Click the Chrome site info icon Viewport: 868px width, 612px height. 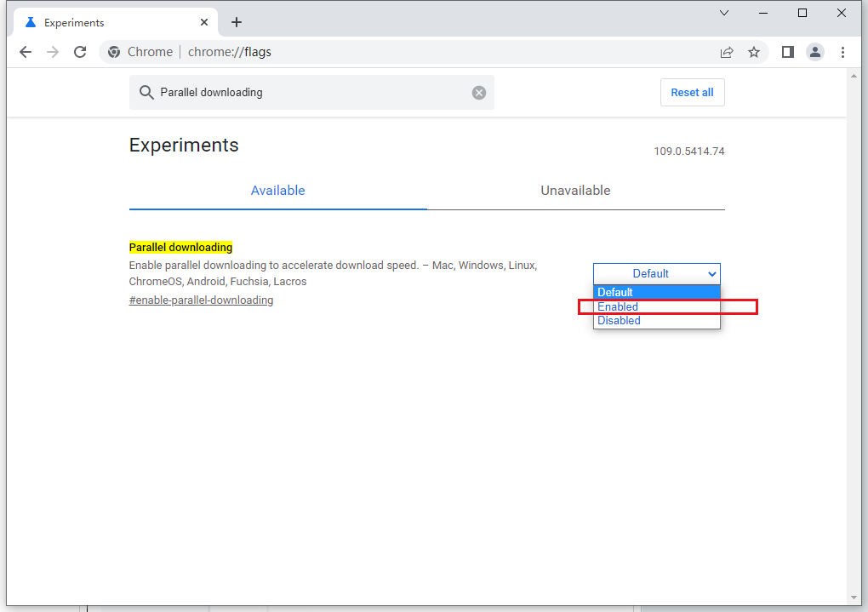(x=114, y=52)
